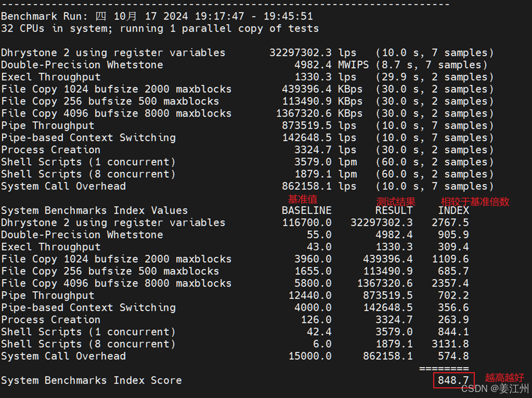The width and height of the screenshot is (532, 398).
Task: Select baseline value 1655.0
Action: 313,272
